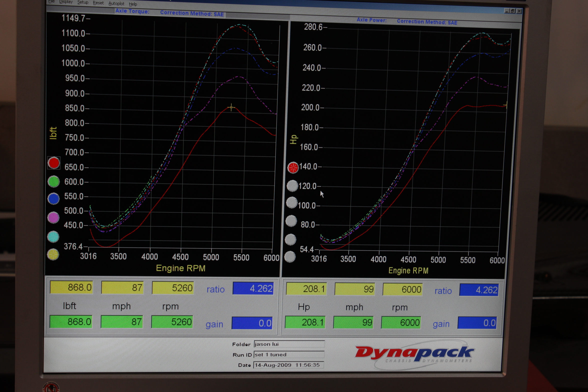Toggle the gray run circle just above 54.4 Hp

tap(290, 239)
